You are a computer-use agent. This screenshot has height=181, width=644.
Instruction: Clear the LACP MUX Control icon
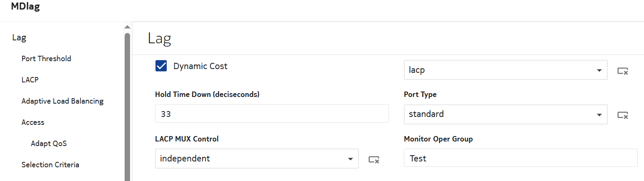click(374, 159)
